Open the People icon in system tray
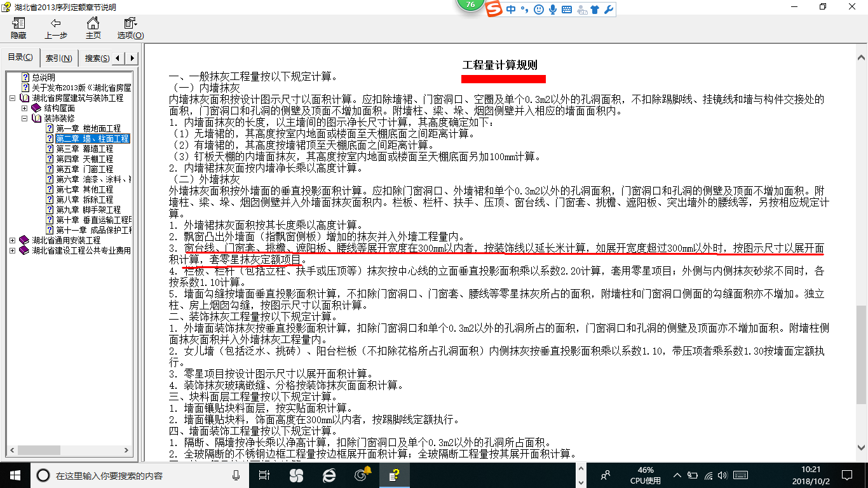868x488 pixels. (606, 475)
